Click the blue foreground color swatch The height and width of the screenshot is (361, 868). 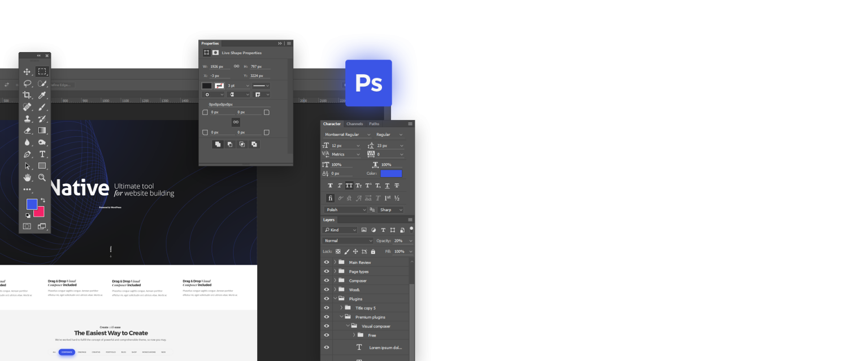[x=32, y=204]
